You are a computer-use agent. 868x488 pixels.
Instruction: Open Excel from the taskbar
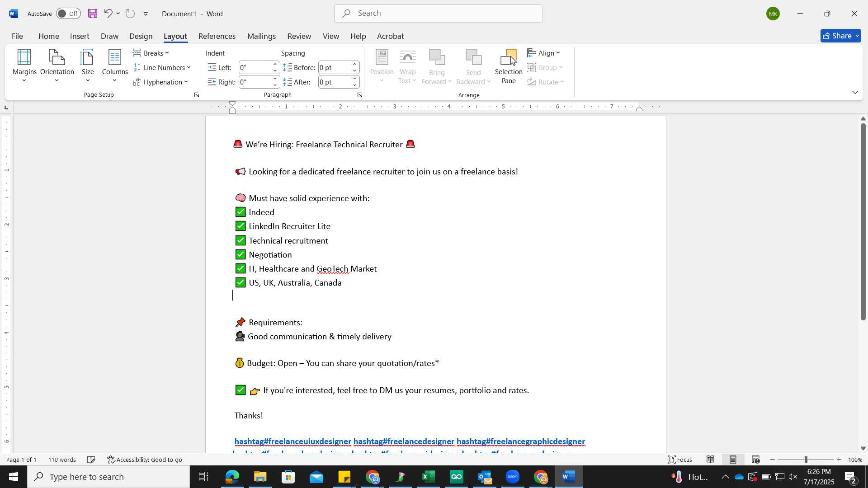[x=428, y=477]
